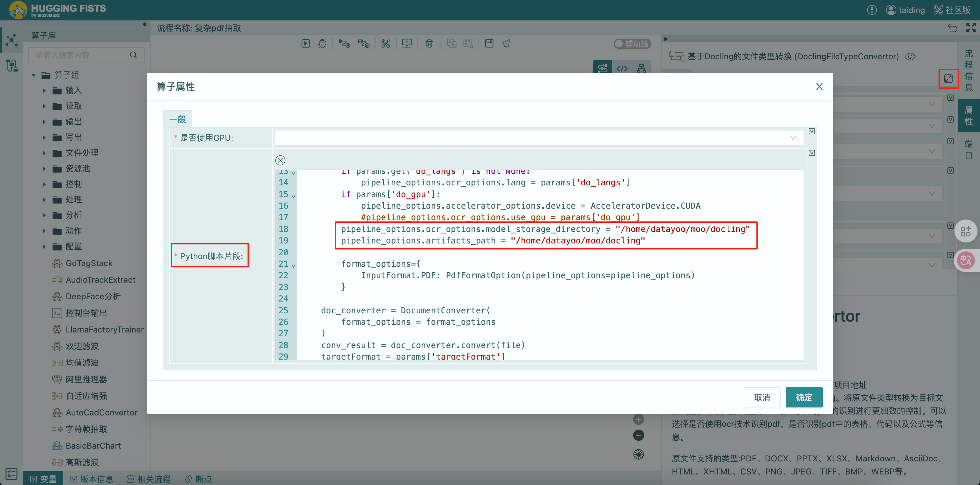
Task: Collapse line 21 code fold arrow
Action: pos(293,265)
